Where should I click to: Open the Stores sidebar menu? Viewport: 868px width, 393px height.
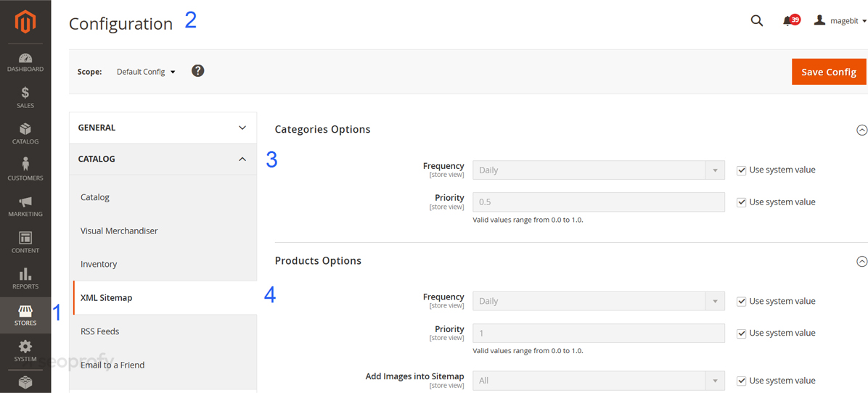coord(25,315)
